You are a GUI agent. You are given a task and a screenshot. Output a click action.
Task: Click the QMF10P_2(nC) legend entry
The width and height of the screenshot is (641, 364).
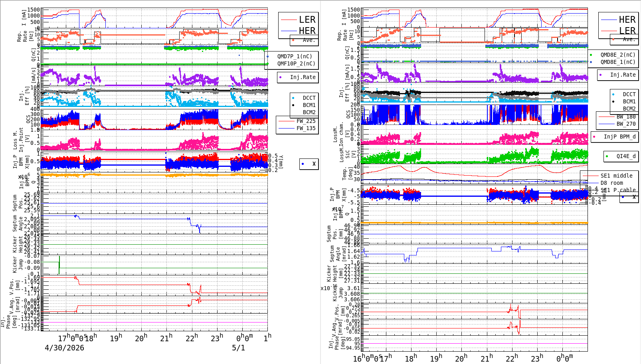[x=296, y=63]
